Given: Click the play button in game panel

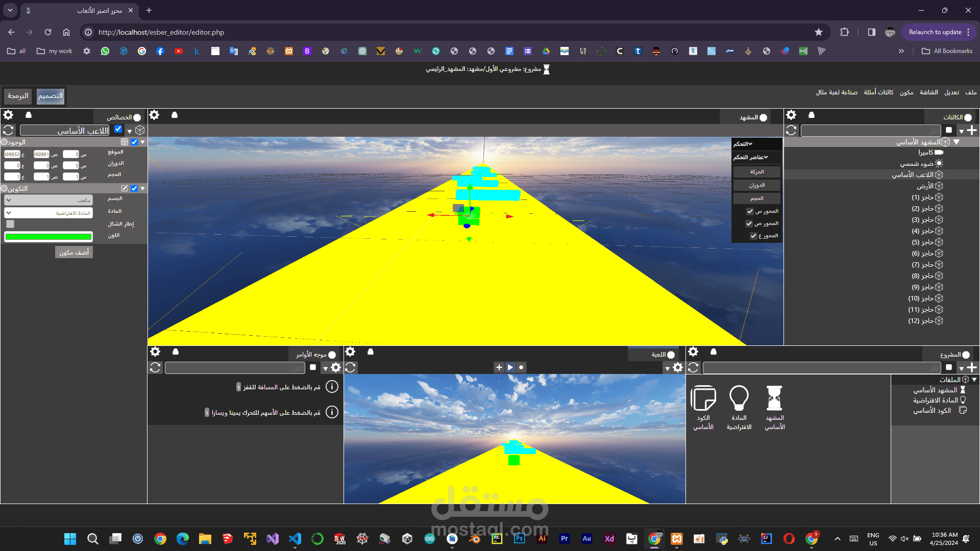Looking at the screenshot, I should pos(510,367).
